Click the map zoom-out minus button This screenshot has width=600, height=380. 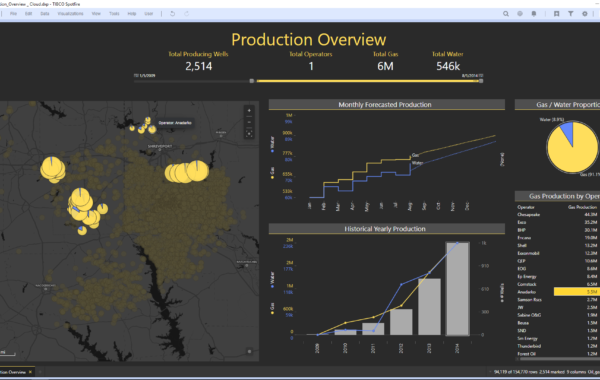click(249, 122)
